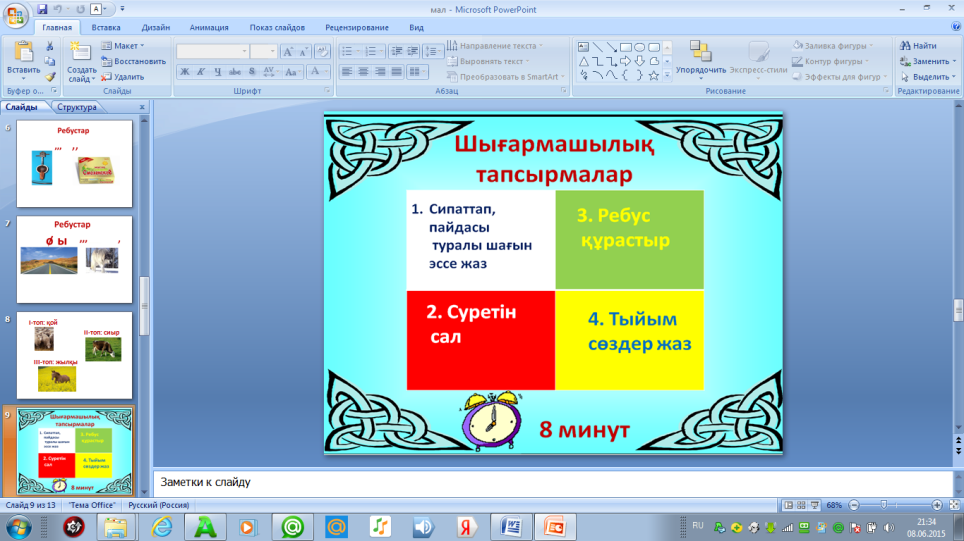
Task: Select slide 7 Ребустар thumbnail
Action: 74,259
